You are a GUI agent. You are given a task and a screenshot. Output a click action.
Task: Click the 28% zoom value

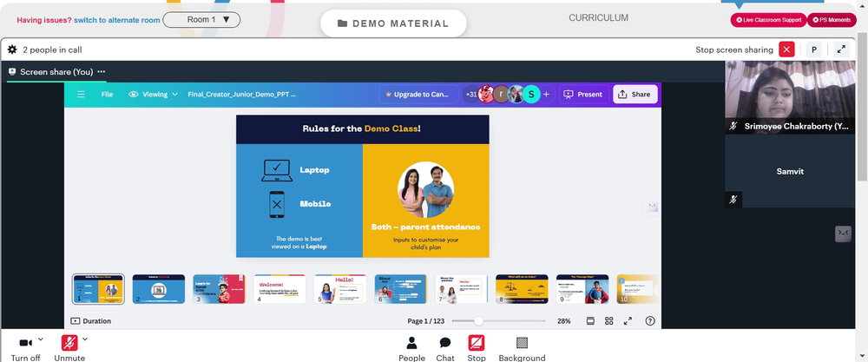(x=563, y=321)
